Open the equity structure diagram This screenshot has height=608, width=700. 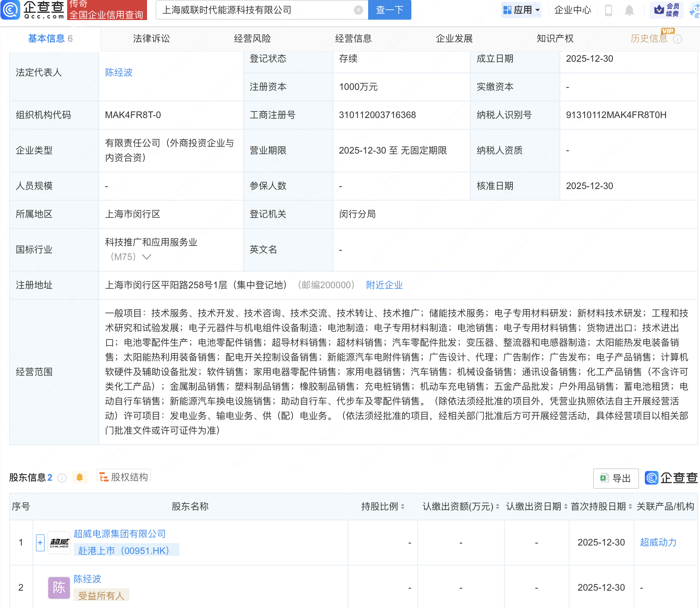point(124,477)
